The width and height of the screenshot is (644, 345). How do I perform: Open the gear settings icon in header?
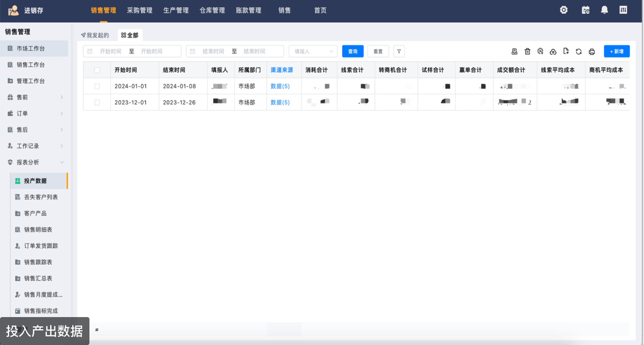[x=563, y=10]
